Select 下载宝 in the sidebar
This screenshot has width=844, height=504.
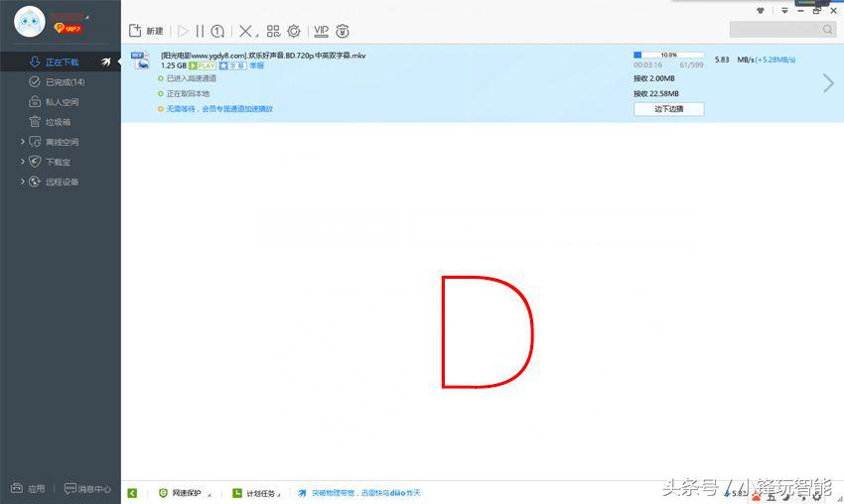(x=58, y=162)
